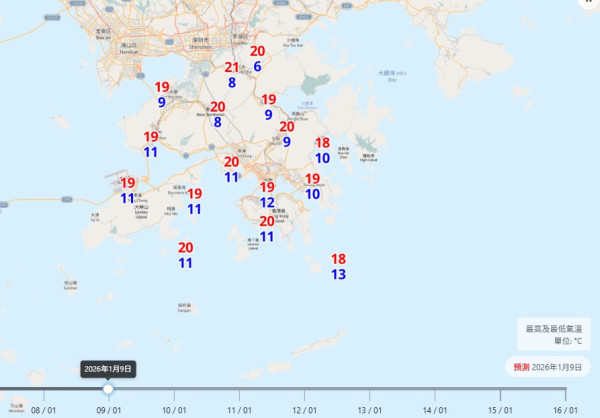Click the blue 8 below the red 21
This screenshot has width=600, height=418.
point(232,83)
